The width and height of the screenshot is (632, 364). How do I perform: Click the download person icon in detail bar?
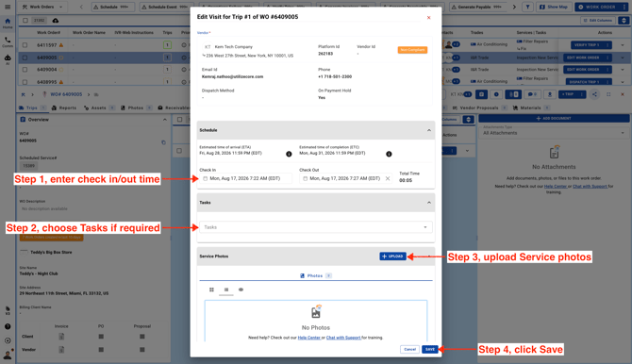pyautogui.click(x=549, y=94)
